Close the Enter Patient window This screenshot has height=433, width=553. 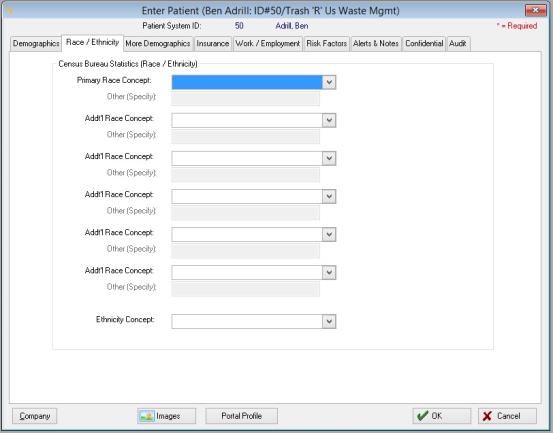click(535, 11)
